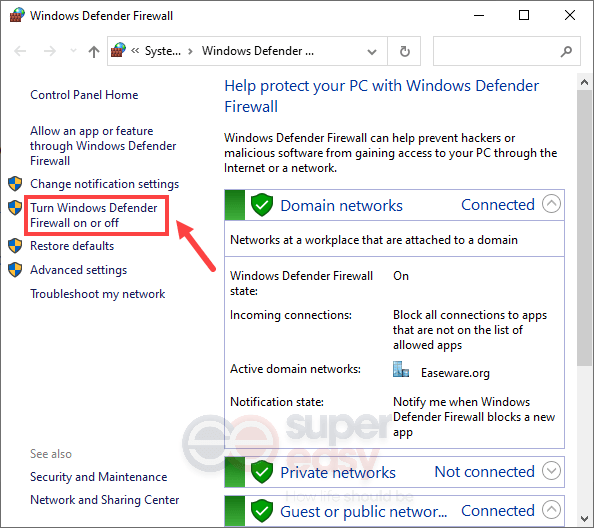Open Control Panel Home
Screen dimensions: 594x528
pos(84,95)
